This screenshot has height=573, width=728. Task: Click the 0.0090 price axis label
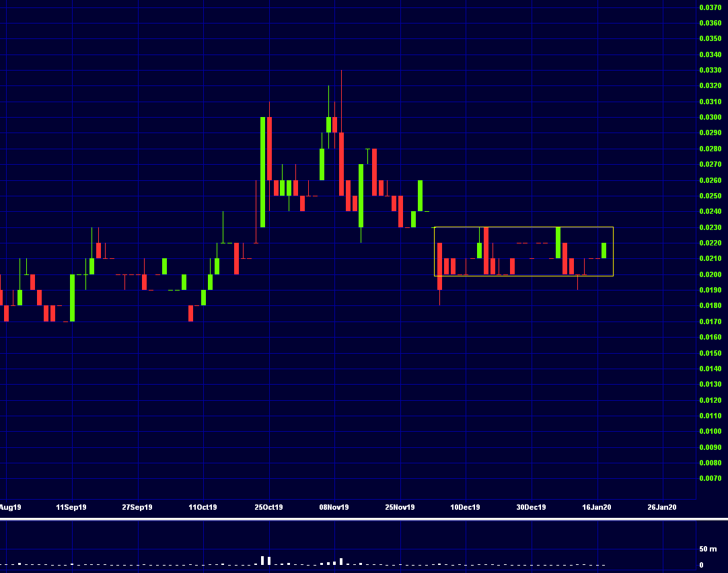[711, 448]
